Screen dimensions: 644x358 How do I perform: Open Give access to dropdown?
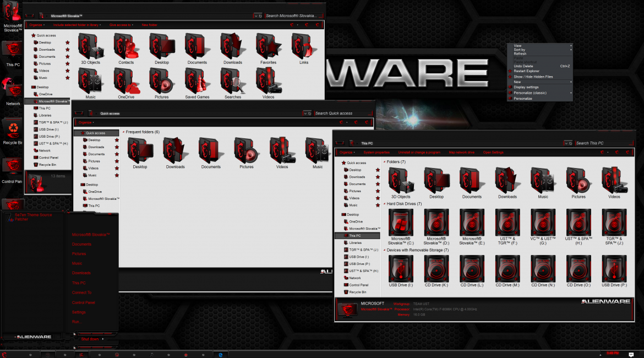coord(121,25)
